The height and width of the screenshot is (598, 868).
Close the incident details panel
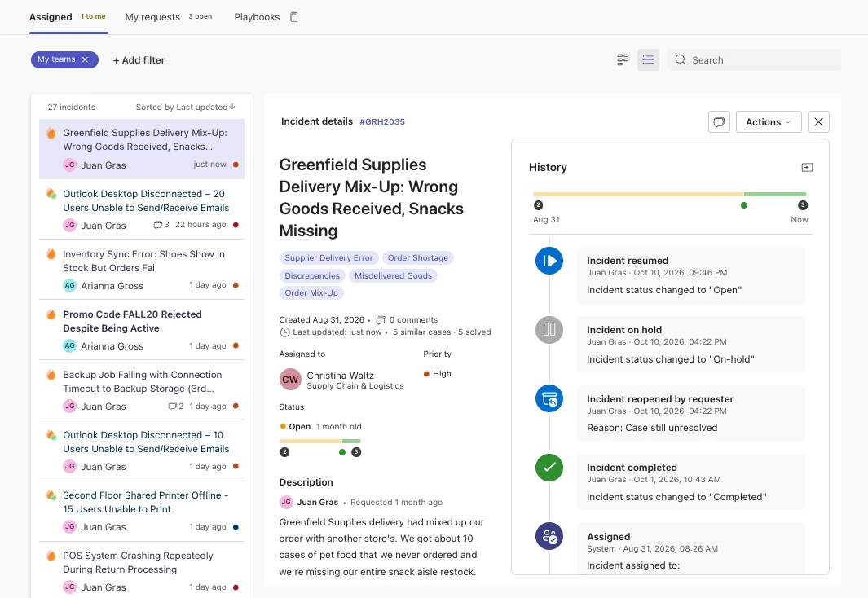(818, 121)
